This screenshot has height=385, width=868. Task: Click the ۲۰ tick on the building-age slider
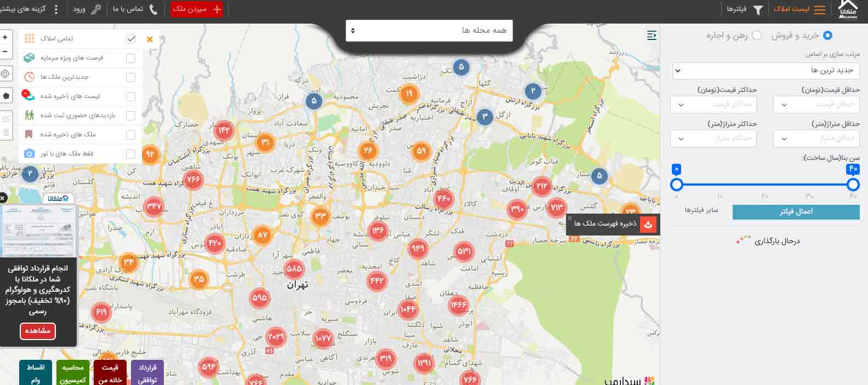[764, 196]
